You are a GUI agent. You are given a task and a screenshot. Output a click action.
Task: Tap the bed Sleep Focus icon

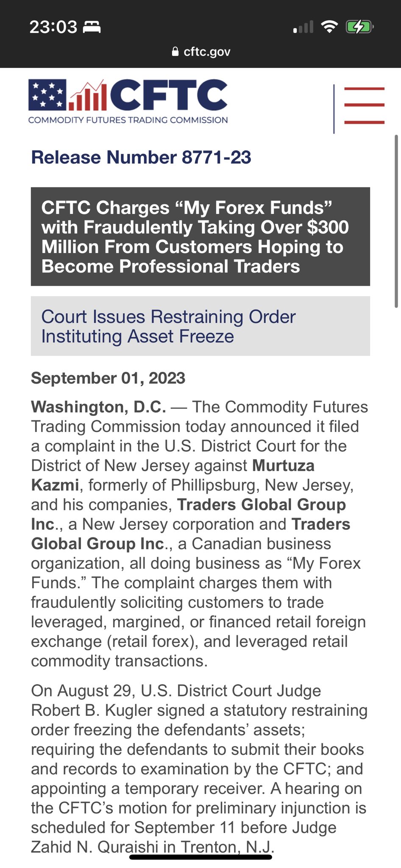tap(92, 28)
